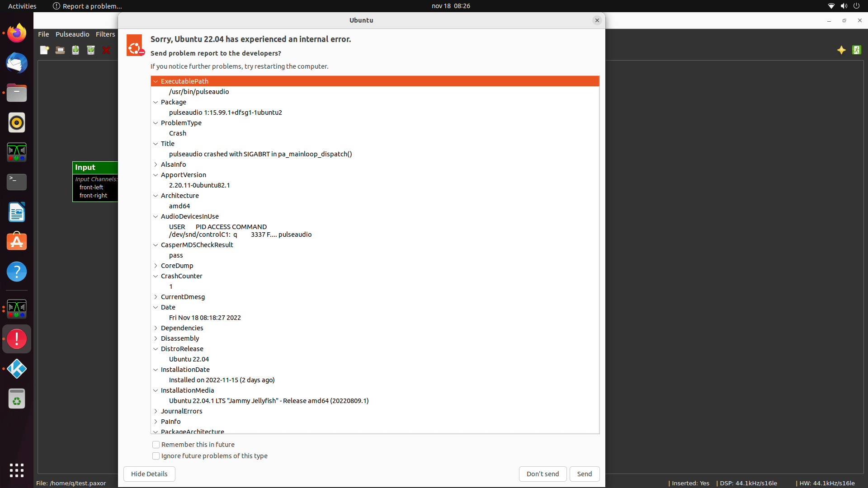Open the Terminal from the dock
This screenshot has width=868, height=488.
coord(17,182)
